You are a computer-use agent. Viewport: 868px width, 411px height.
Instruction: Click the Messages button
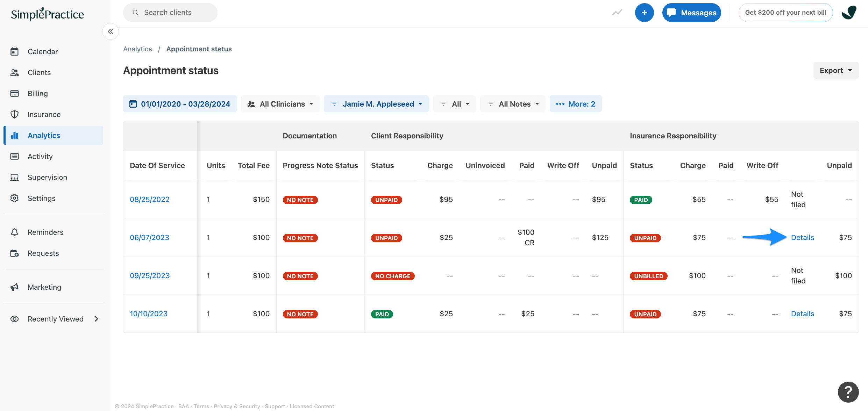(x=691, y=12)
